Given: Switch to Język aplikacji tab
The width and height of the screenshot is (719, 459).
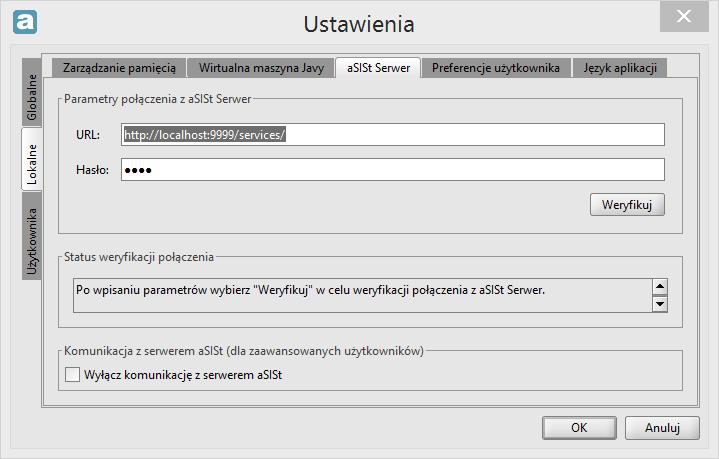Looking at the screenshot, I should pos(620,68).
